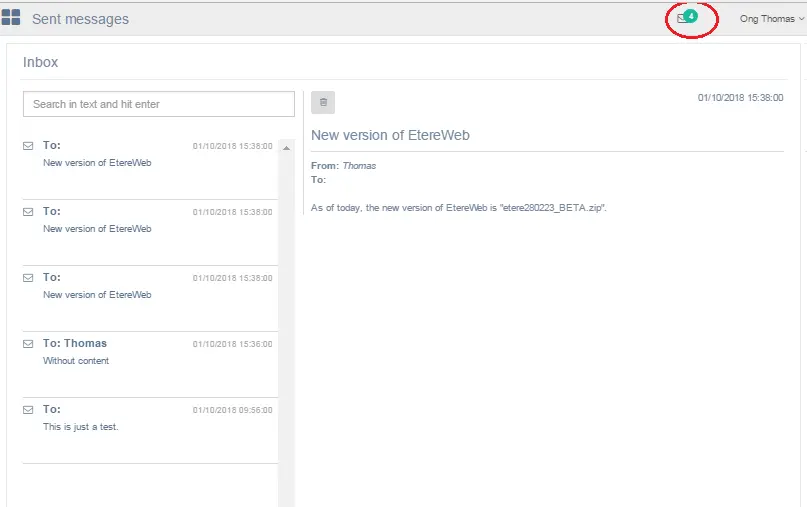Viewport: 807px width, 507px height.
Task: Open the mail notifications envelope icon
Action: (682, 18)
